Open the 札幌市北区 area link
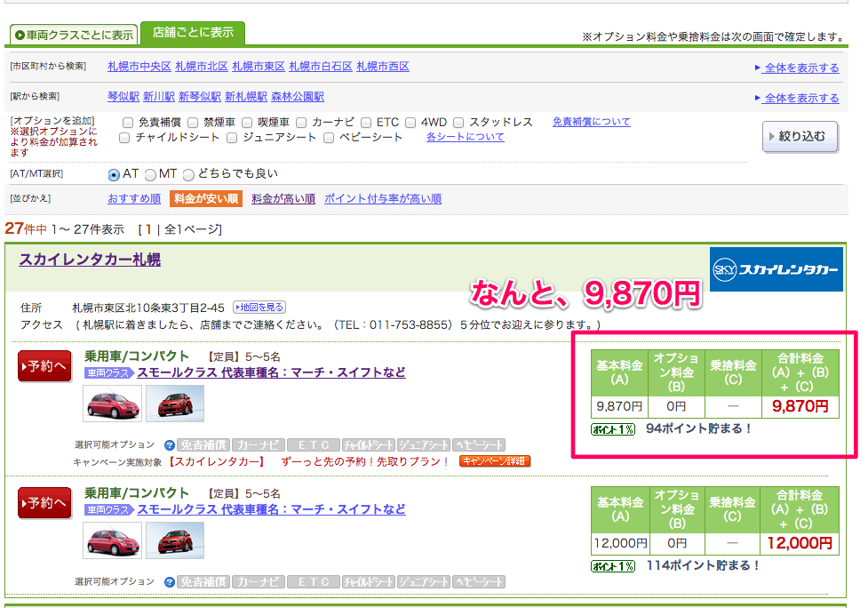Image resolution: width=868 pixels, height=608 pixels. [202, 67]
